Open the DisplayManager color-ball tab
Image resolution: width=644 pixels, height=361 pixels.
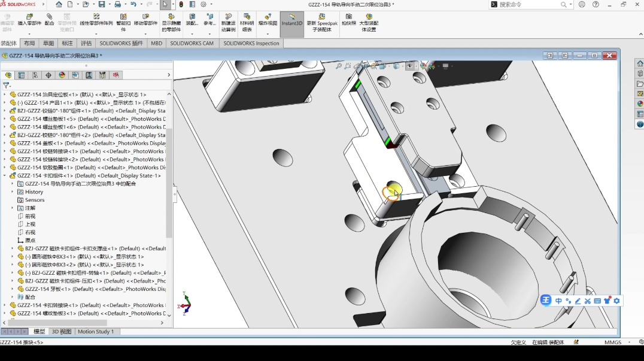pos(62,75)
